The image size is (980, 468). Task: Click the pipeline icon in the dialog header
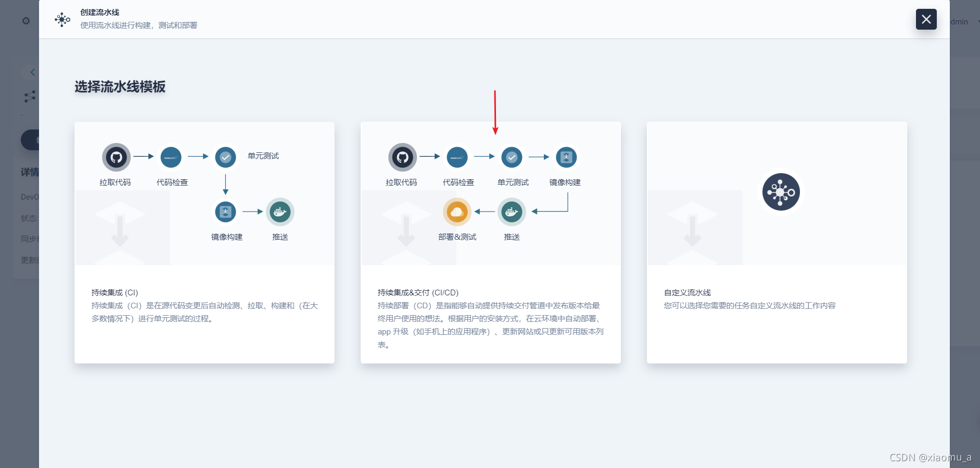tap(62, 20)
